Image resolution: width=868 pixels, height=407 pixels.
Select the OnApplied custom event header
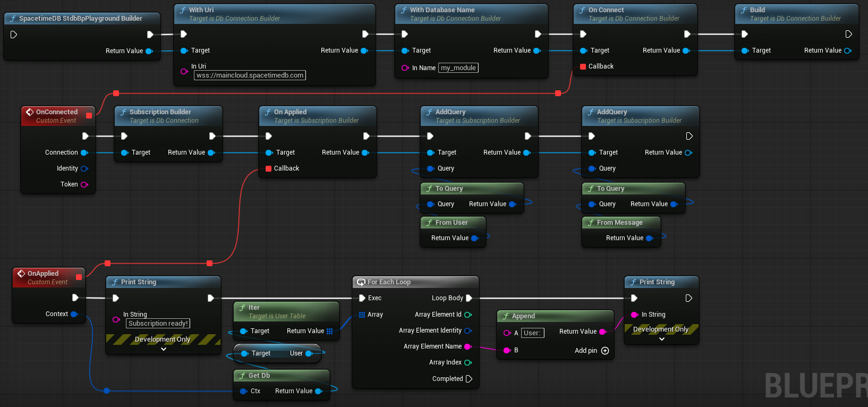(x=49, y=277)
